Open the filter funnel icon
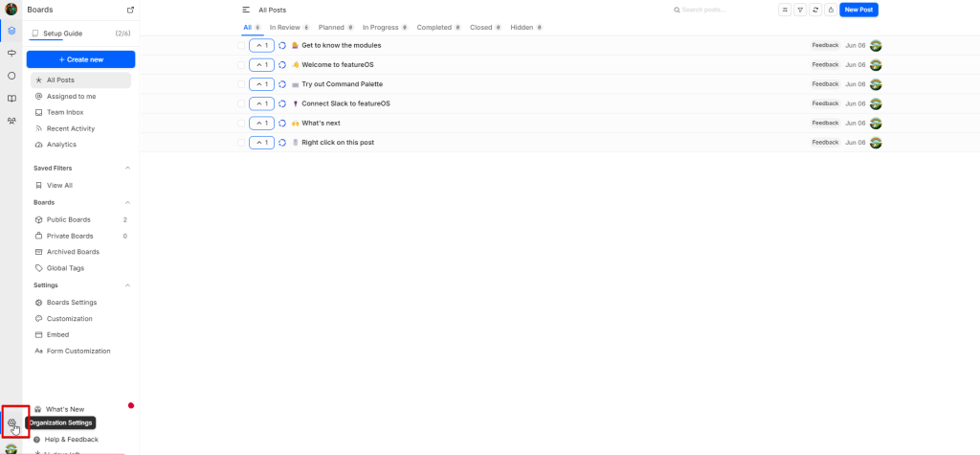 (800, 10)
